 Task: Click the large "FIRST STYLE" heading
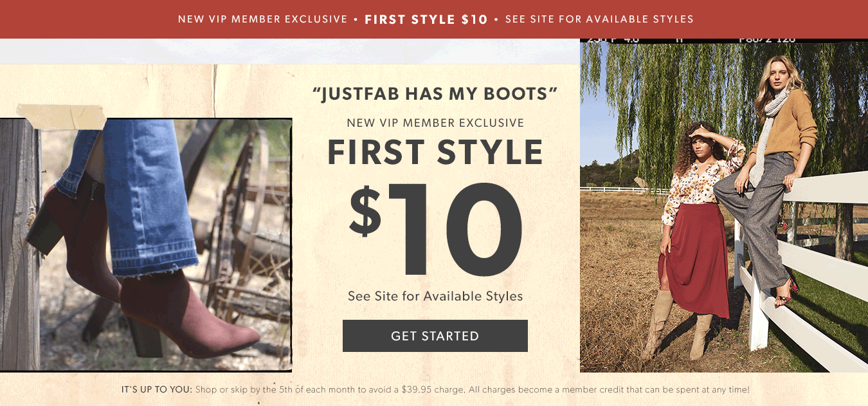tap(435, 152)
